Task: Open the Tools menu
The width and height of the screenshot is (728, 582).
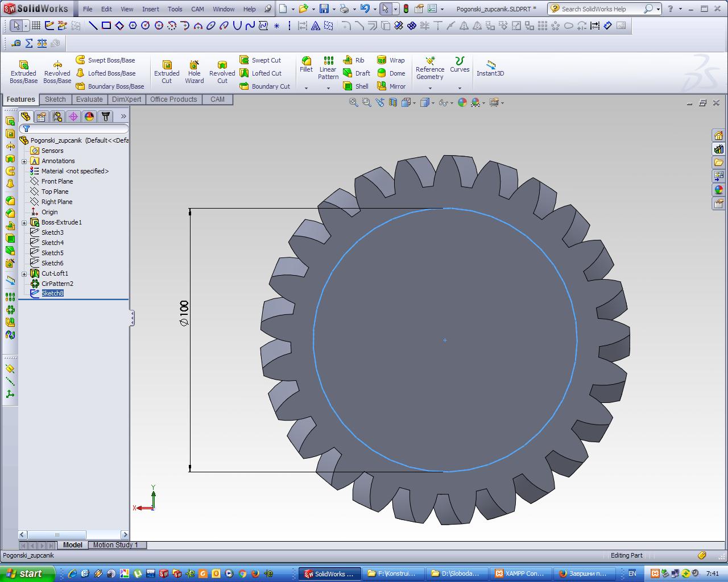Action: pos(175,9)
